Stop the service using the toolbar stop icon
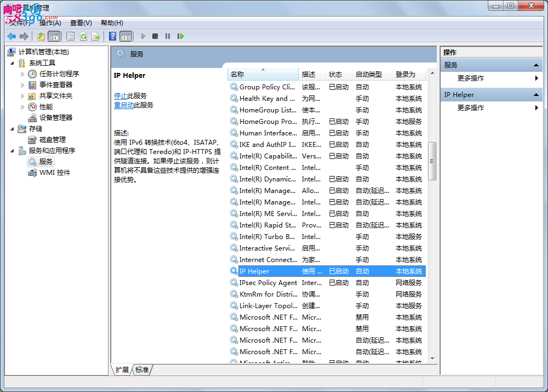The width and height of the screenshot is (548, 392). pos(155,36)
